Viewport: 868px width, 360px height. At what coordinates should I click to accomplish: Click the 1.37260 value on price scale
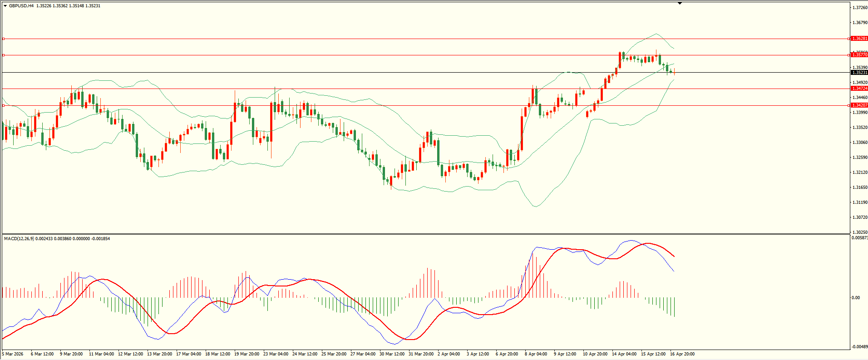click(860, 8)
